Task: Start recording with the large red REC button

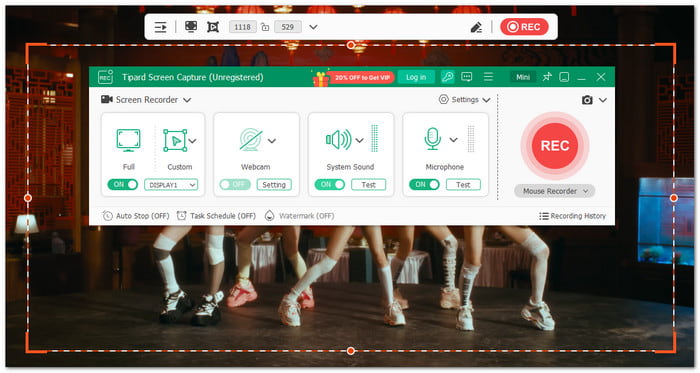Action: click(x=555, y=146)
